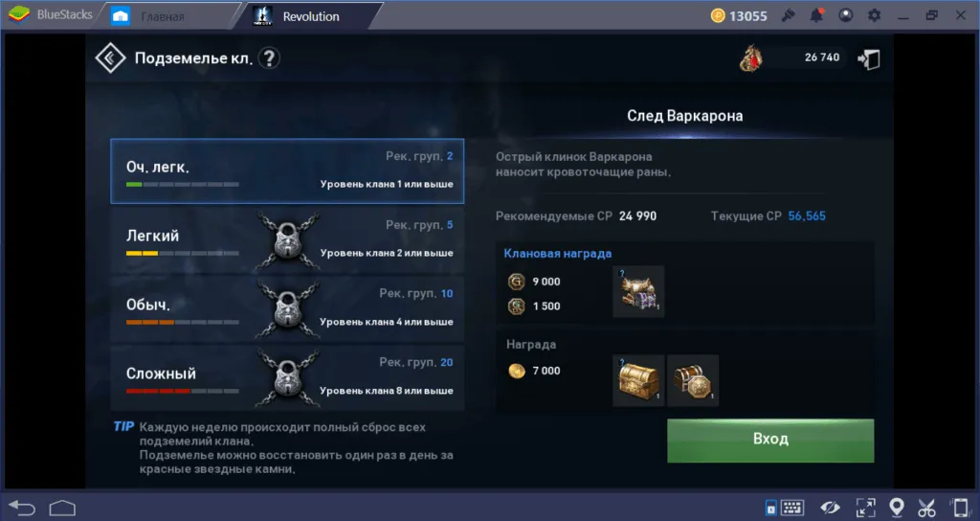The image size is (980, 521).
Task: Select the locked Легкий difficulty
Action: click(287, 240)
